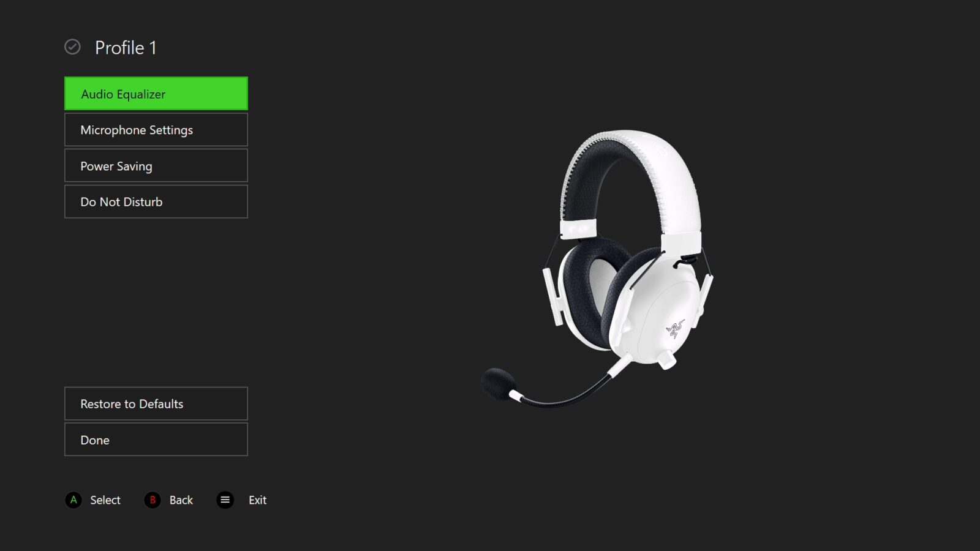Click the black foam microphone tip
The height and width of the screenshot is (551, 980).
pos(497,383)
